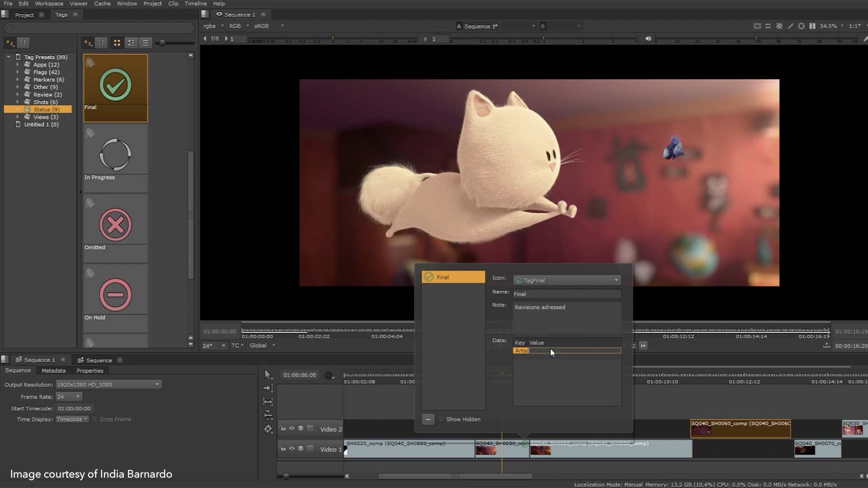This screenshot has height=488, width=868.
Task: Switch tag view to list mode
Action: click(145, 43)
